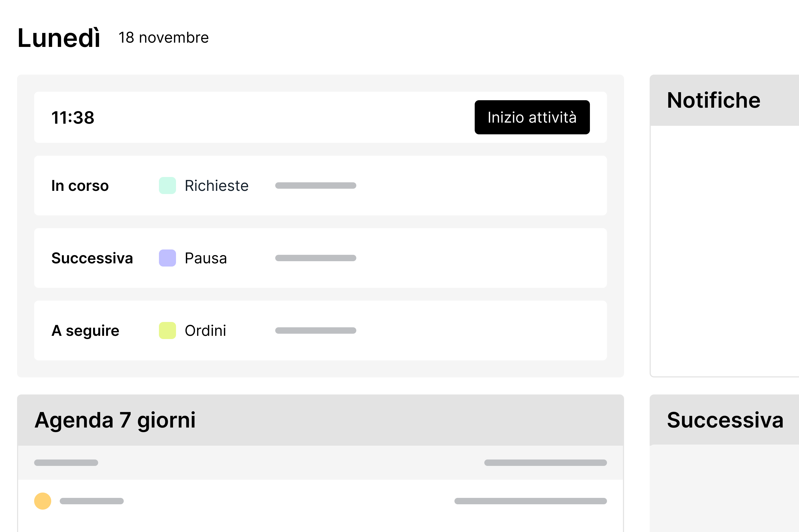This screenshot has width=799, height=532.
Task: Click the Successiva label in the Pausa row
Action: tap(92, 258)
